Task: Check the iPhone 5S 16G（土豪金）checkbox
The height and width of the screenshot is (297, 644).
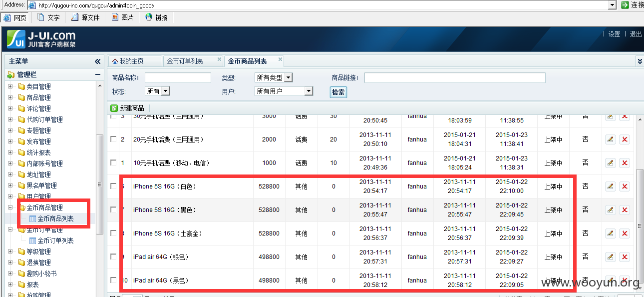Action: (x=113, y=233)
